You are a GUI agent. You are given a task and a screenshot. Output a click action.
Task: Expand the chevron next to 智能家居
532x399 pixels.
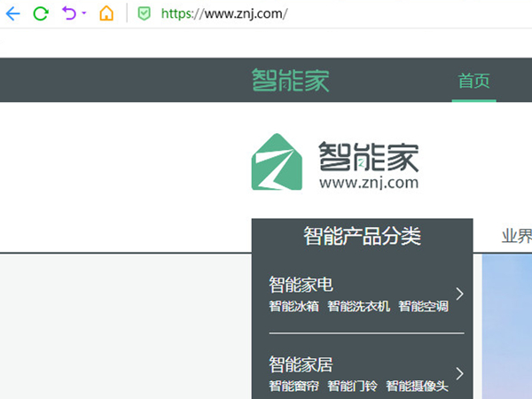[x=459, y=373]
